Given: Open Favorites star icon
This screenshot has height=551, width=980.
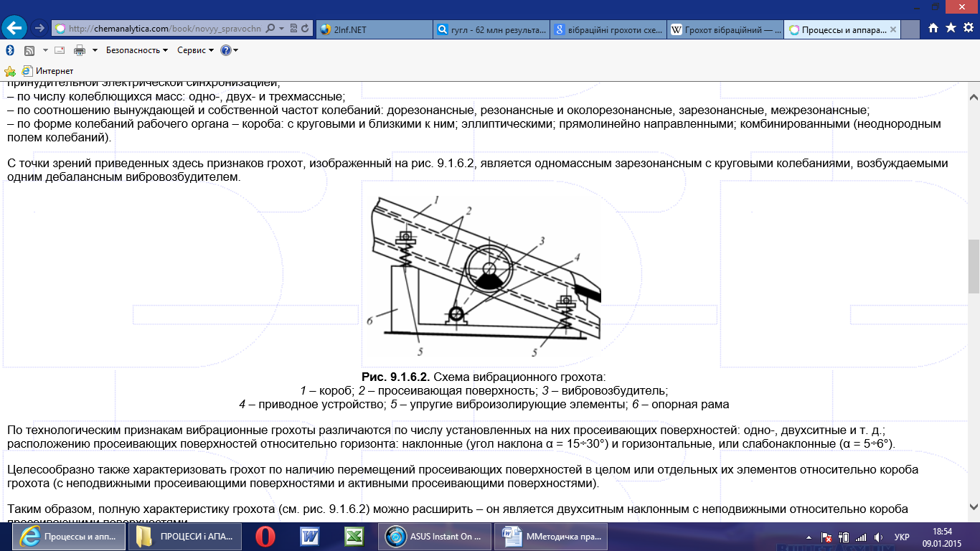Looking at the screenshot, I should (x=951, y=28).
